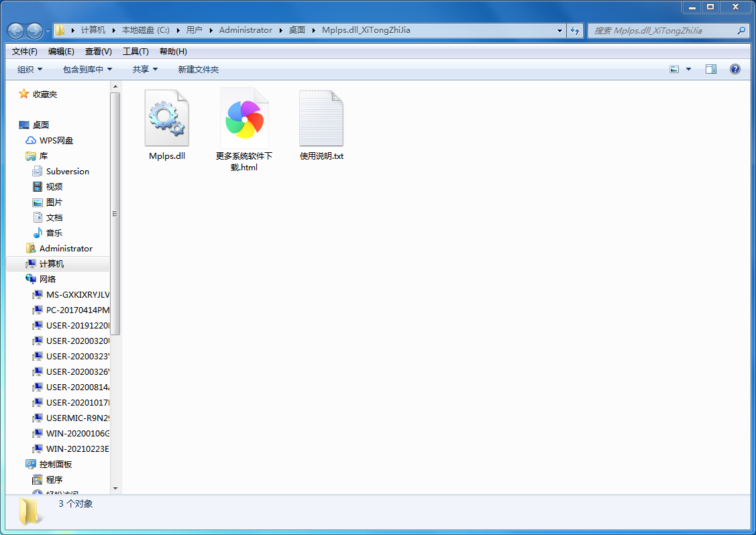Click 计算机 in the address breadcrumb
The image size is (756, 535).
point(93,30)
